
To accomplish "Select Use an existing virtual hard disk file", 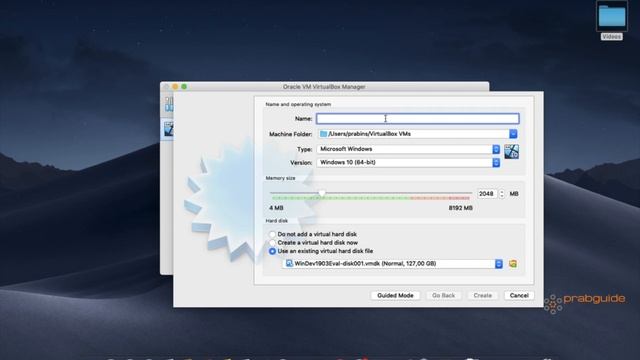I will pos(321,251).
